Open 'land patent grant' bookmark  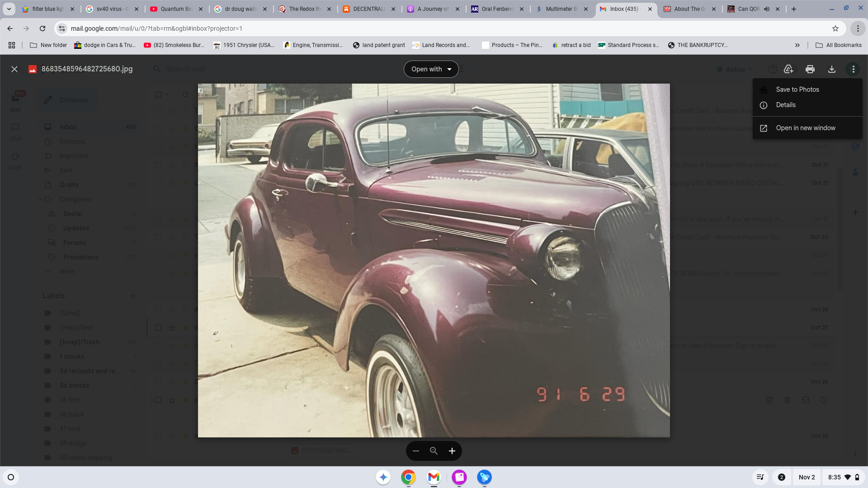pos(379,45)
